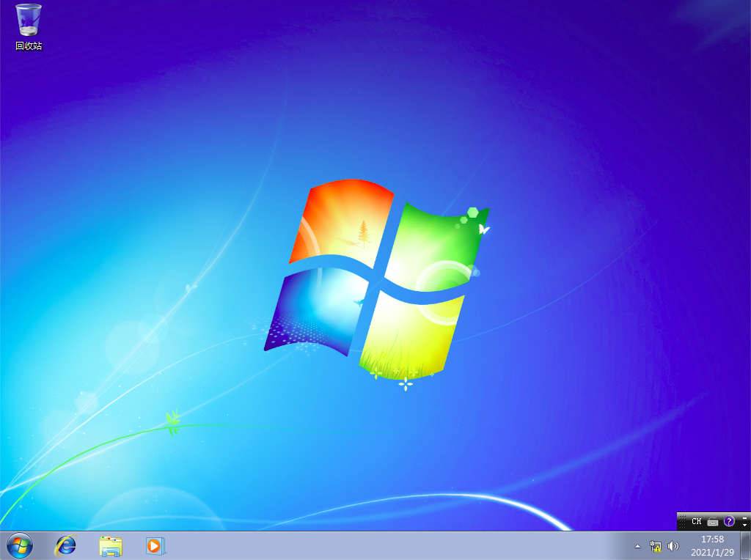
Task: Click the Show desktop button at taskbar edge
Action: pos(745,545)
